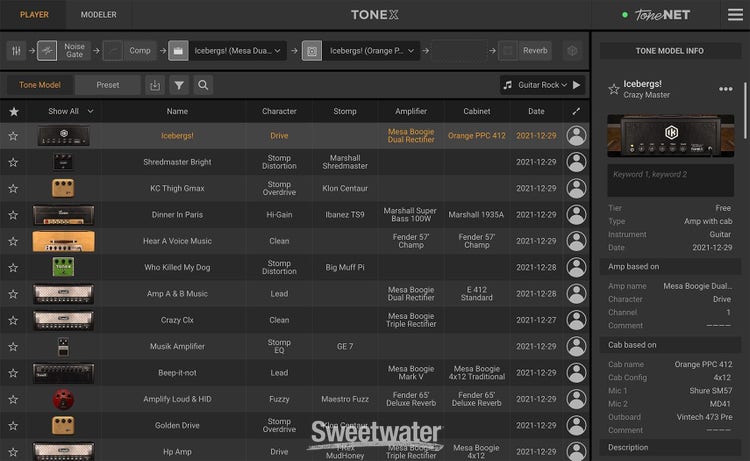Open the Icebergs! (Orange P… cab dropdown
750x461 pixels.
(372, 51)
